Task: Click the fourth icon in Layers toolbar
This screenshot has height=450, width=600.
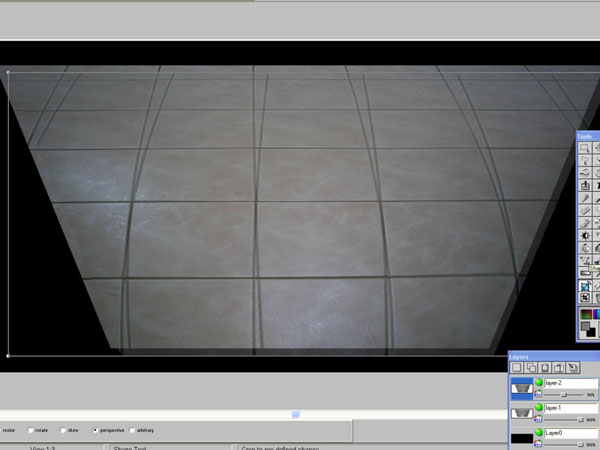Action: [559, 368]
